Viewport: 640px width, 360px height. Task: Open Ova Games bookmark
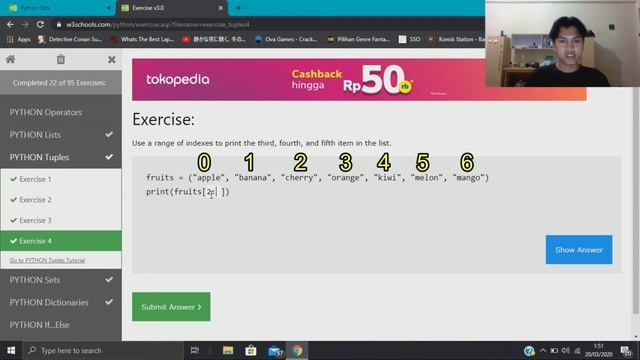[x=286, y=39]
